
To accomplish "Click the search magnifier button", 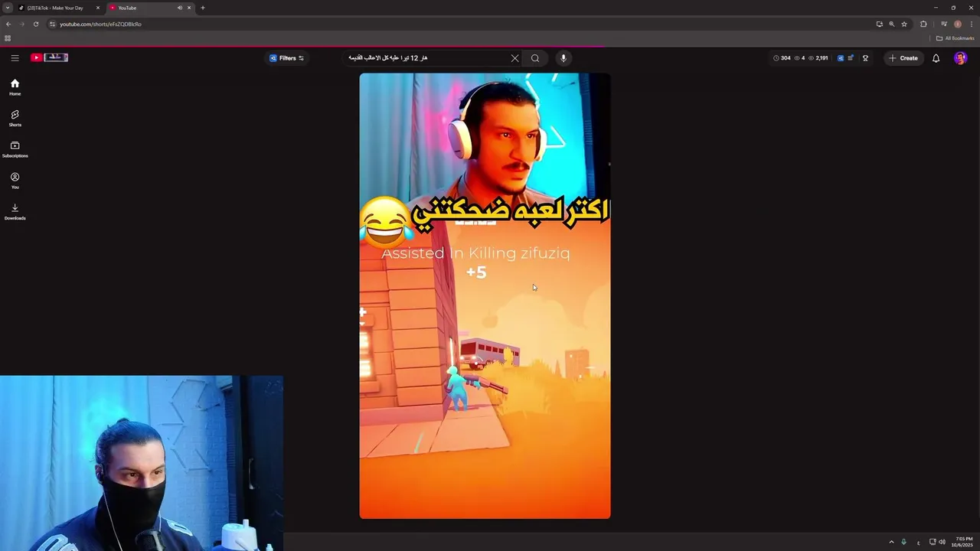I will coord(535,58).
